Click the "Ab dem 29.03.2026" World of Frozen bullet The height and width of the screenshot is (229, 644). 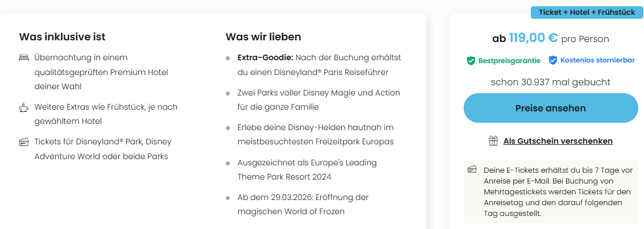tap(303, 205)
